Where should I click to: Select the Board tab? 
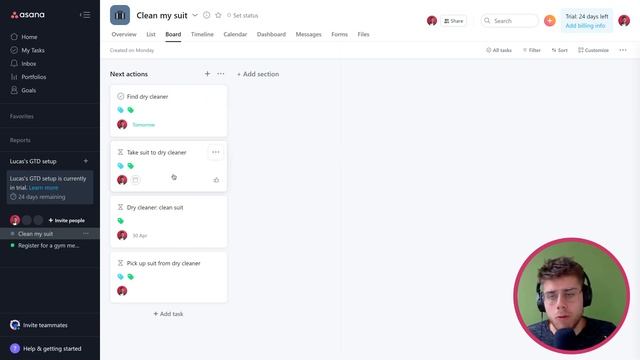[x=173, y=34]
